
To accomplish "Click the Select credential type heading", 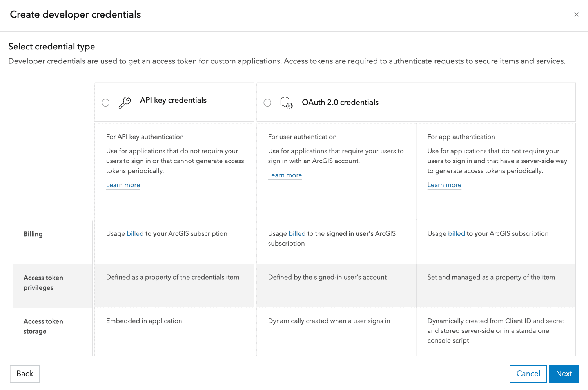I will [x=51, y=46].
